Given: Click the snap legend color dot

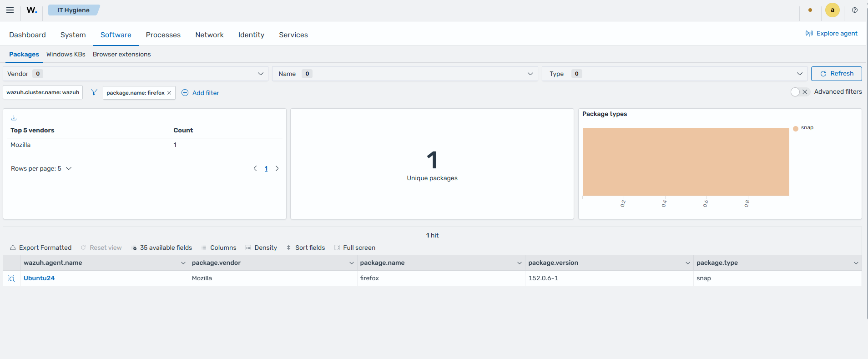Looking at the screenshot, I should 796,128.
